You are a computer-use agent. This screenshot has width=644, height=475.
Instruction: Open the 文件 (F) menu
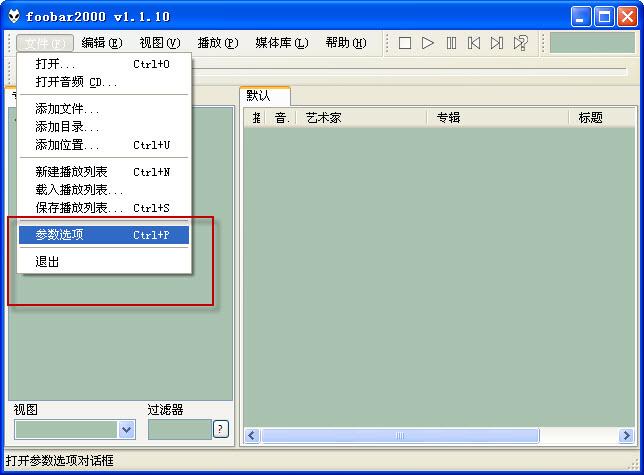pyautogui.click(x=45, y=43)
